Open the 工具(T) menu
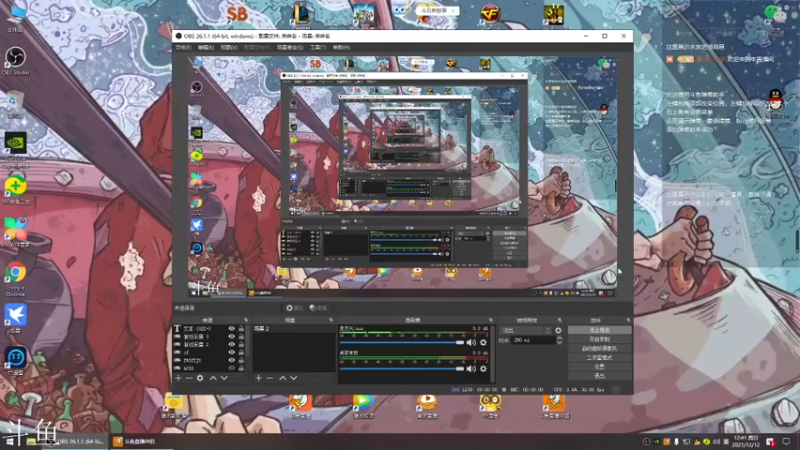 pyautogui.click(x=318, y=47)
